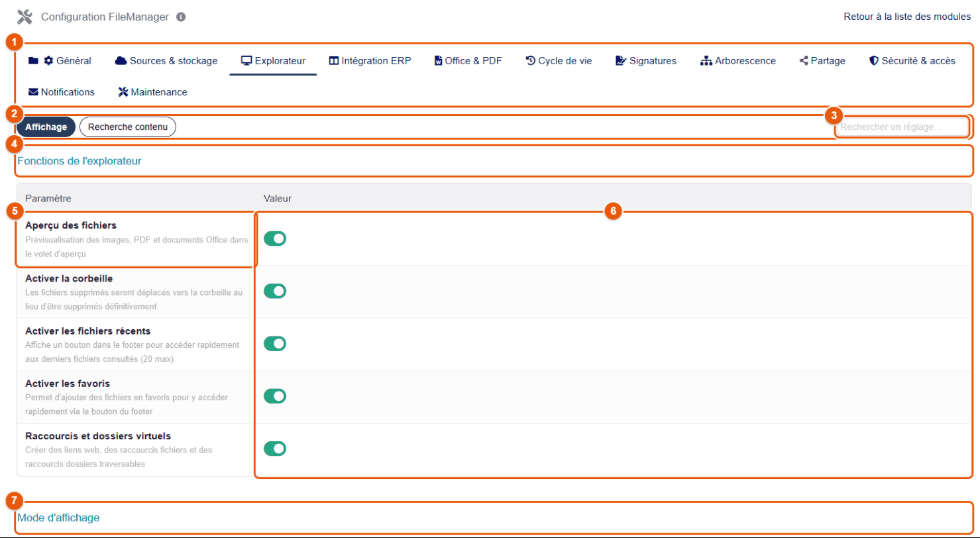The width and height of the screenshot is (980, 538).
Task: Click the monitor icon of Explorateur tab
Action: point(246,61)
